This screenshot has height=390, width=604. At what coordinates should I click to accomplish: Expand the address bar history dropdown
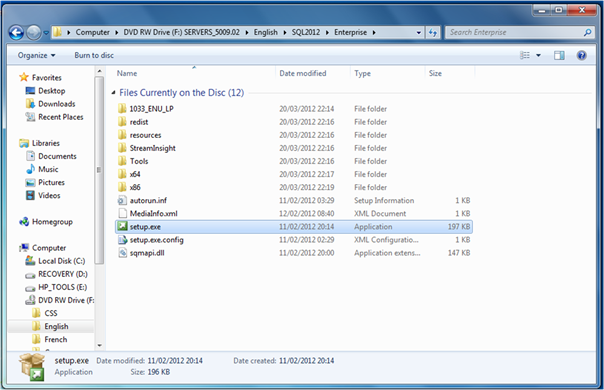pyautogui.click(x=419, y=33)
